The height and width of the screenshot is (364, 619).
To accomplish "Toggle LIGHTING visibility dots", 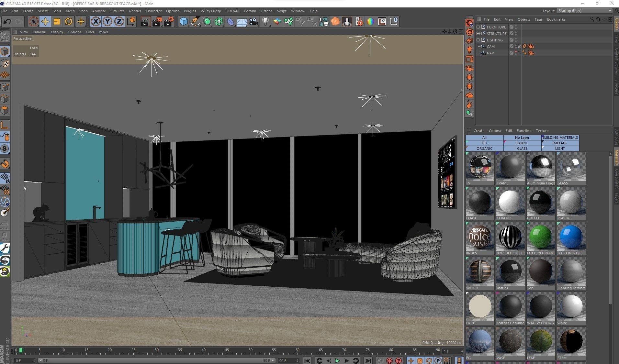I will click(516, 40).
